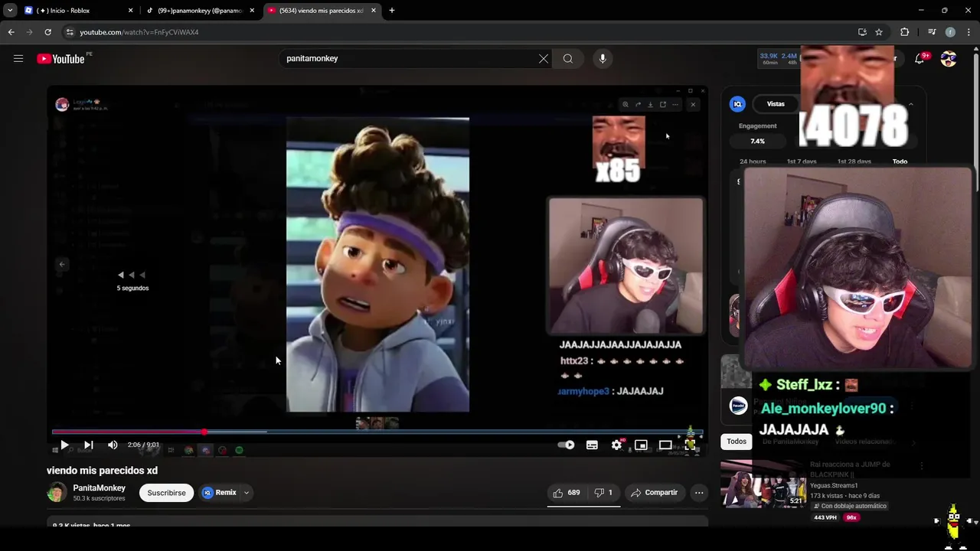Dislike the video

click(x=603, y=493)
